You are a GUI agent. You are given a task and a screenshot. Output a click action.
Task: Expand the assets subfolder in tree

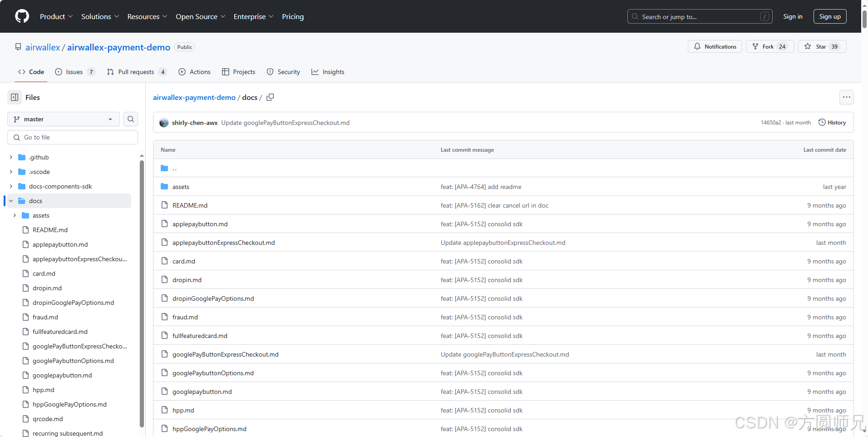(x=15, y=215)
